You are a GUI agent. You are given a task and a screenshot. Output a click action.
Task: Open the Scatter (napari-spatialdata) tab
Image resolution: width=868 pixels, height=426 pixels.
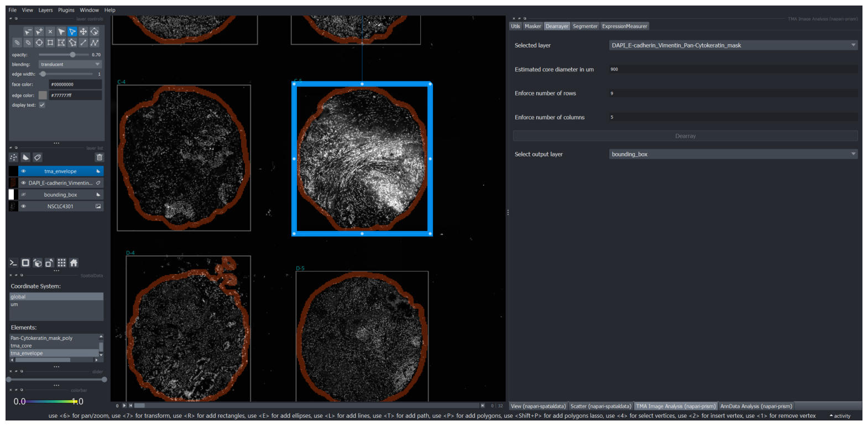pos(601,406)
